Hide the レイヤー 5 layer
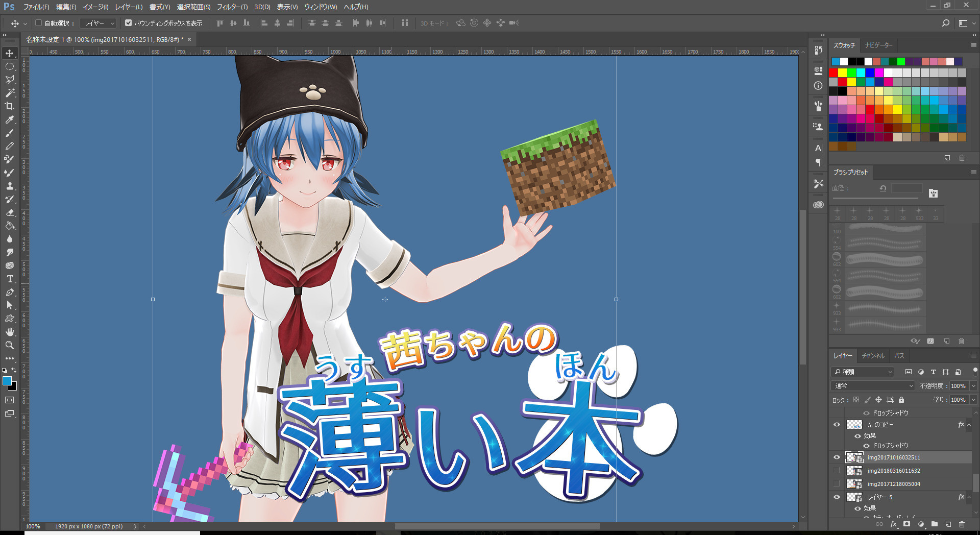The width and height of the screenshot is (980, 535). pos(837,497)
